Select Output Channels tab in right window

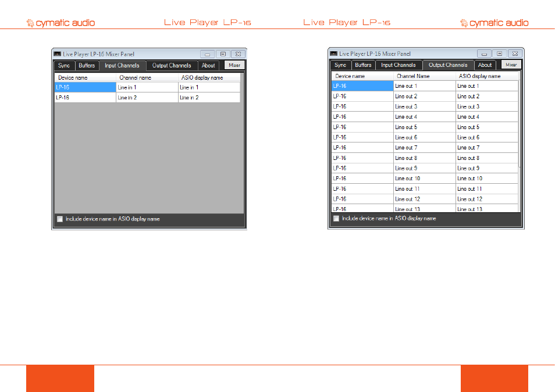click(448, 66)
